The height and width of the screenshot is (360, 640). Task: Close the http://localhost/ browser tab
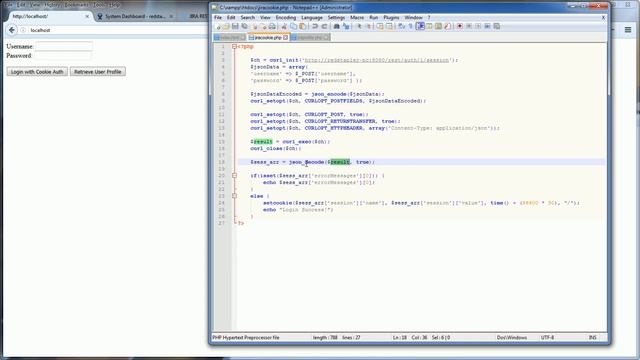87,16
